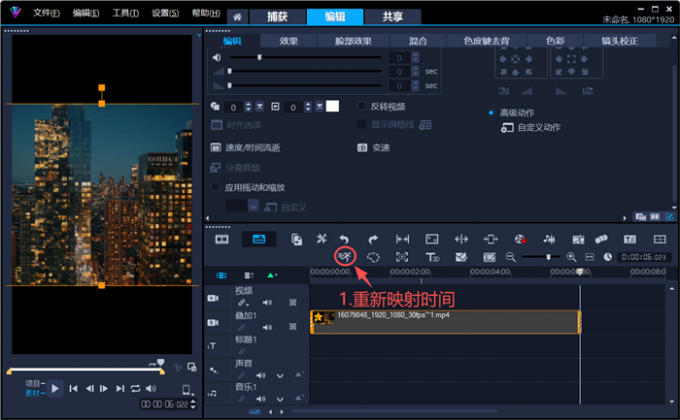Image resolution: width=680 pixels, height=420 pixels.
Task: Enable the 应用摇动和缩放 checkbox
Action: [215, 187]
